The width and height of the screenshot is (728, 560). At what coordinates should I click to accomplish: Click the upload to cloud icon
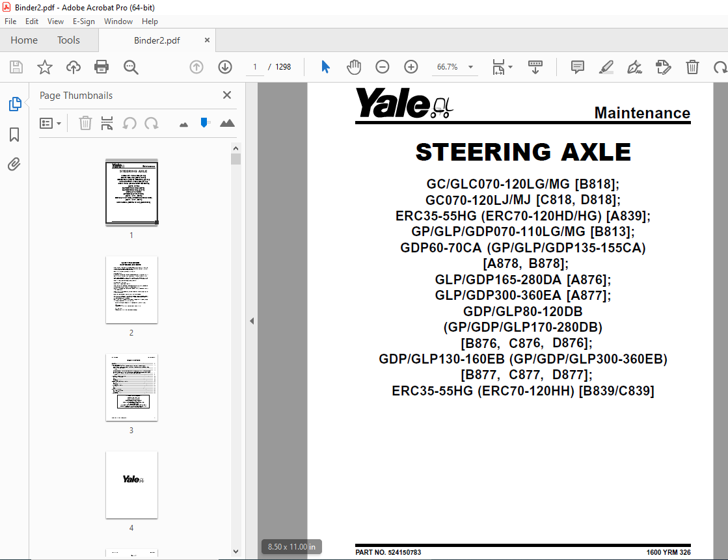point(74,68)
